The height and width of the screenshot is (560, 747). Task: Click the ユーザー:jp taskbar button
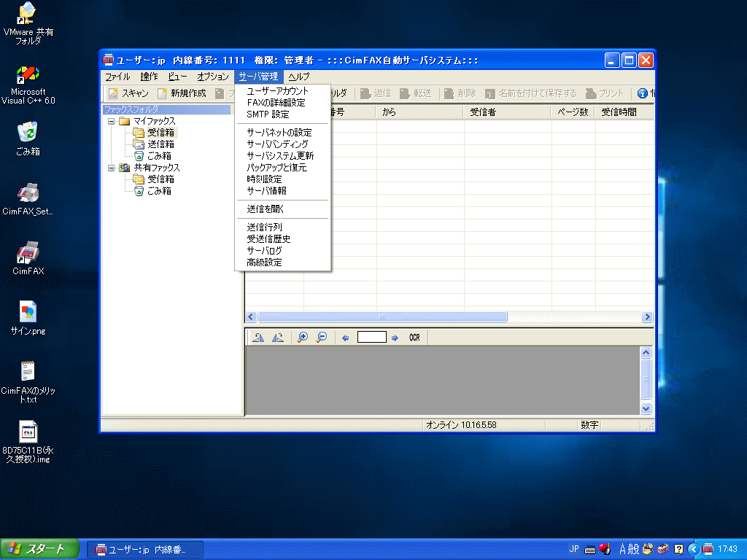tap(145, 550)
